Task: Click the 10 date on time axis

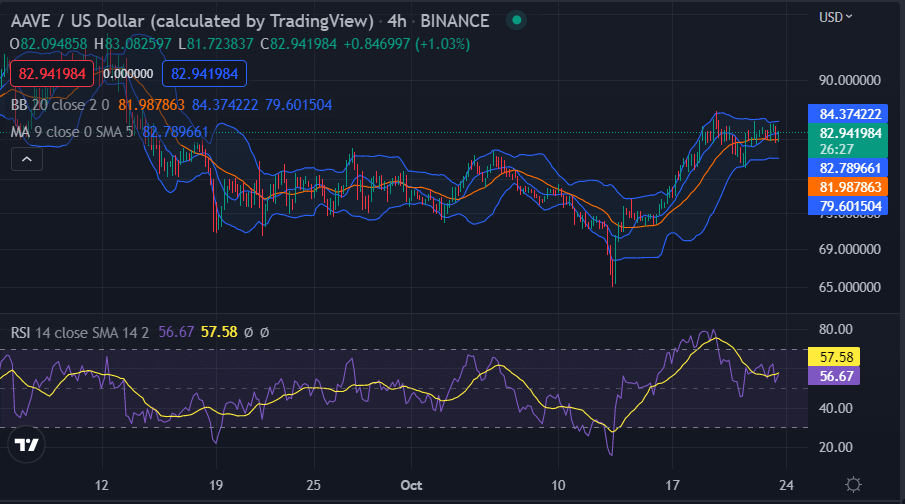Action: click(x=558, y=485)
